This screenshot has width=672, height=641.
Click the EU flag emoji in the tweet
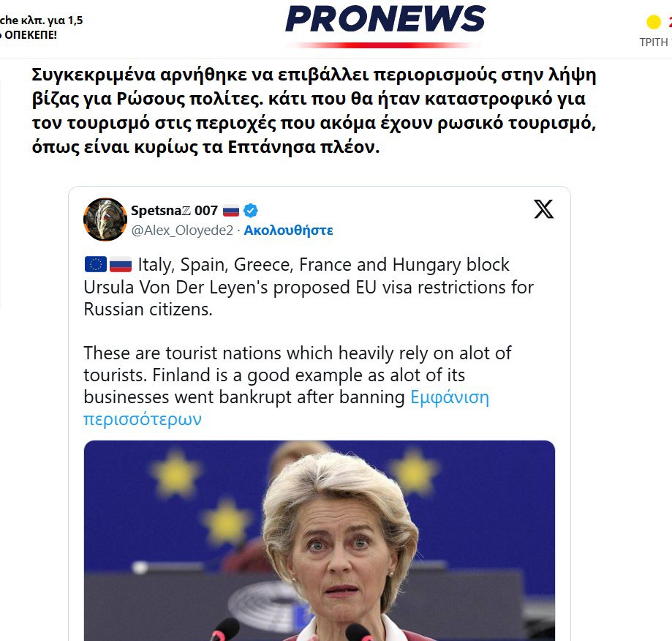click(x=95, y=265)
